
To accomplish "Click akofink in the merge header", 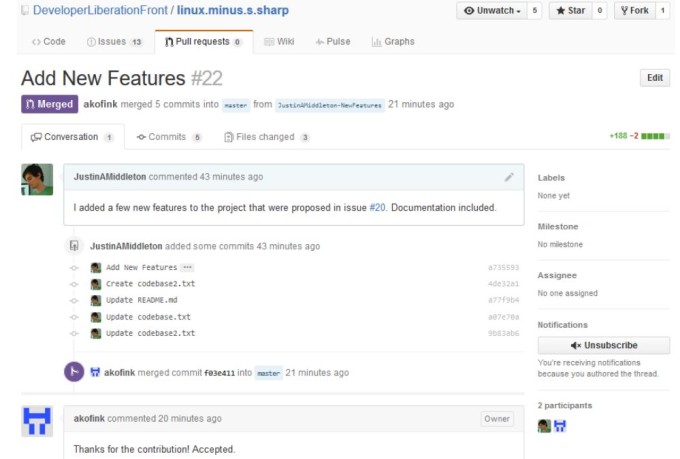I will click(x=100, y=104).
